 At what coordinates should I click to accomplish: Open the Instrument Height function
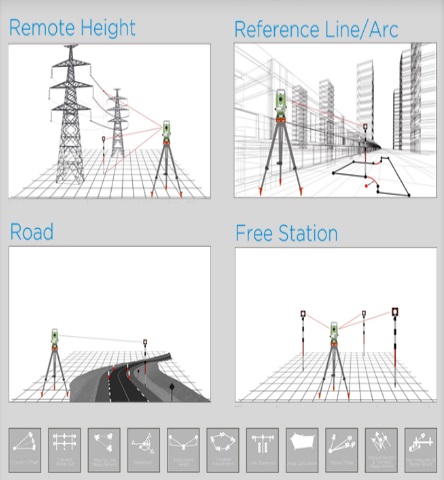tap(183, 450)
